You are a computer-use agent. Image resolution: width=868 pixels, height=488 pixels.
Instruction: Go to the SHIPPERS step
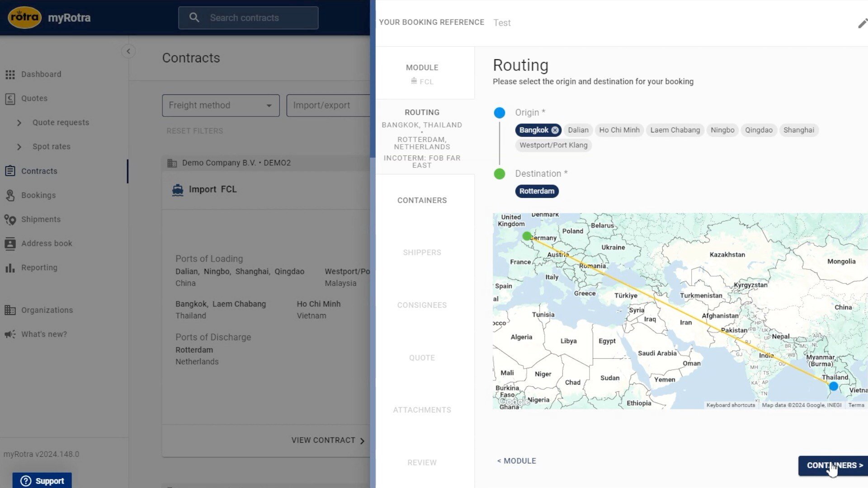[422, 252]
